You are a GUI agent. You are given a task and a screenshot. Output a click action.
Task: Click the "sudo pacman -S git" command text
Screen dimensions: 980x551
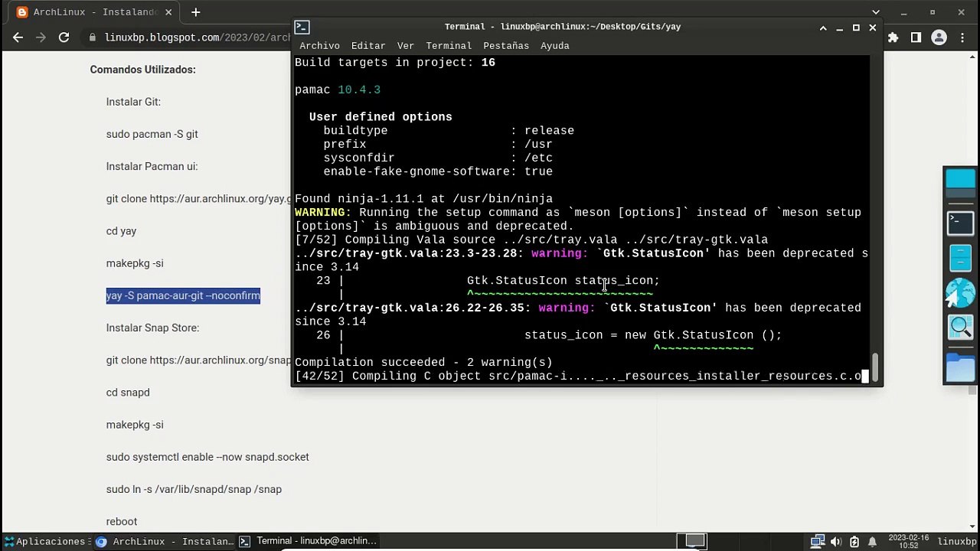coord(152,134)
